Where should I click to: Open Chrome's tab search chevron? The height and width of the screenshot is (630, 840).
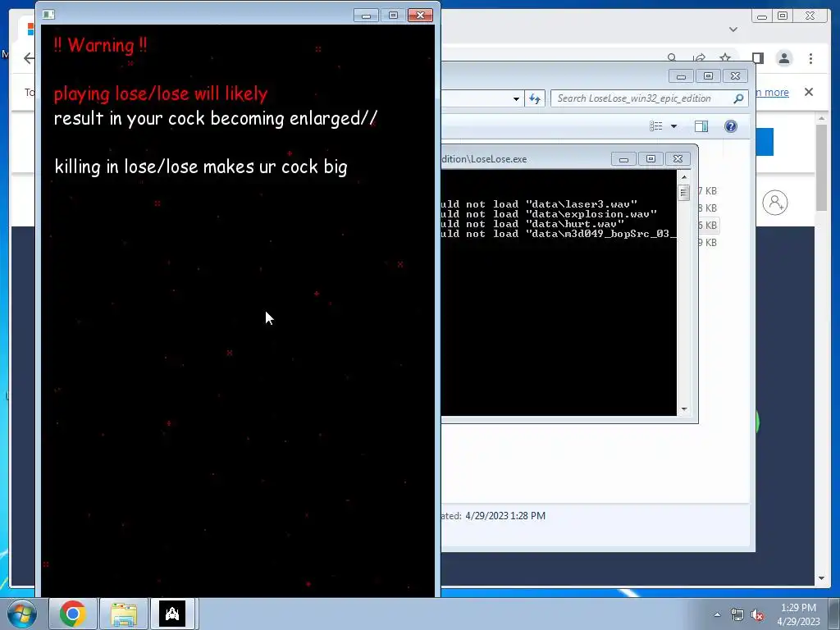coord(733,30)
